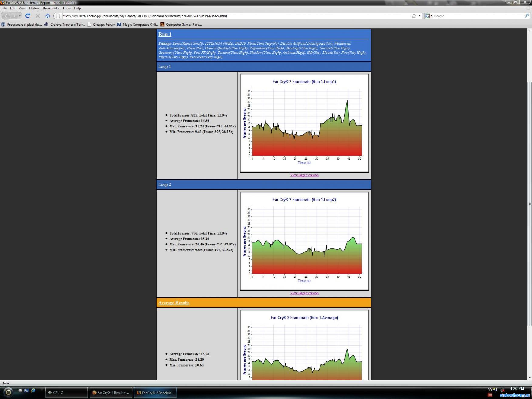
Task: Click the Forward navigation arrow
Action: coord(14,16)
